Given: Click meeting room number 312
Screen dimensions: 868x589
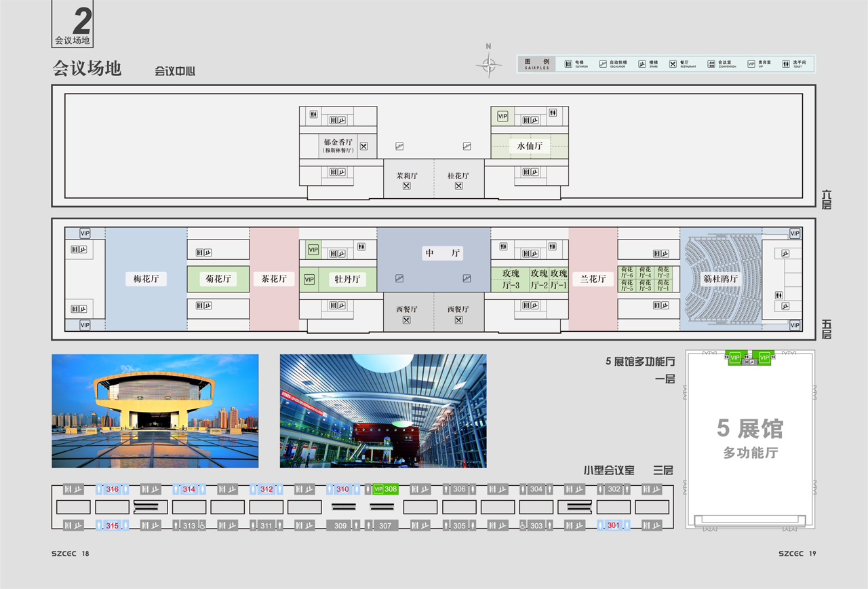Looking at the screenshot, I should [x=267, y=489].
